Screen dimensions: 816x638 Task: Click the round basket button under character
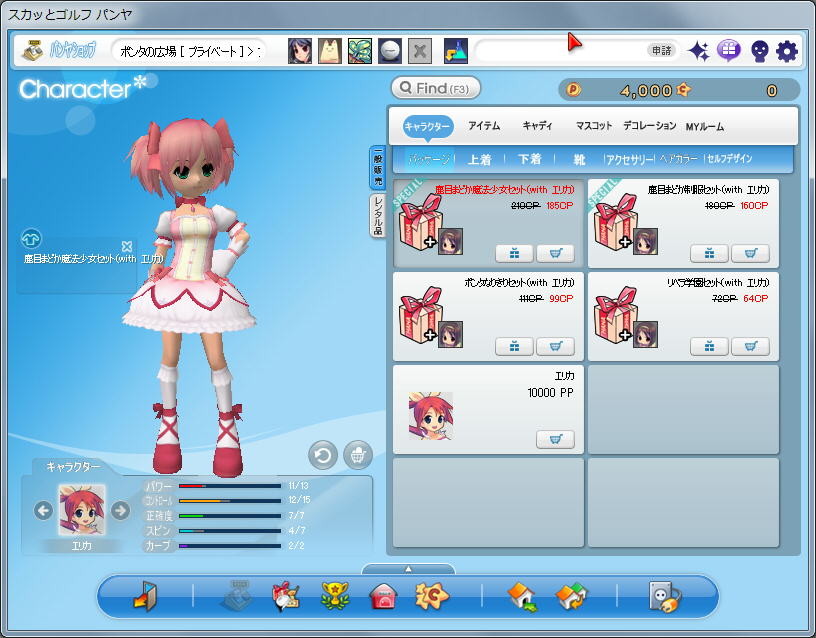pos(358,455)
